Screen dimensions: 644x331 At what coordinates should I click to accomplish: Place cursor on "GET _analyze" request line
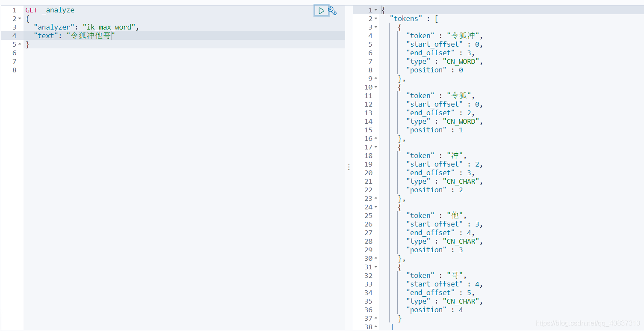[x=50, y=10]
